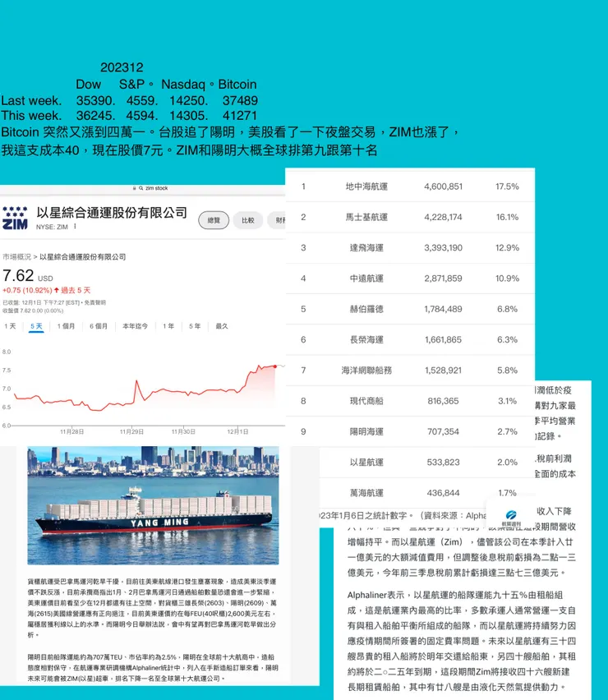
Task: Click the +0.75 (10.92%) change text
Action: coord(27,290)
